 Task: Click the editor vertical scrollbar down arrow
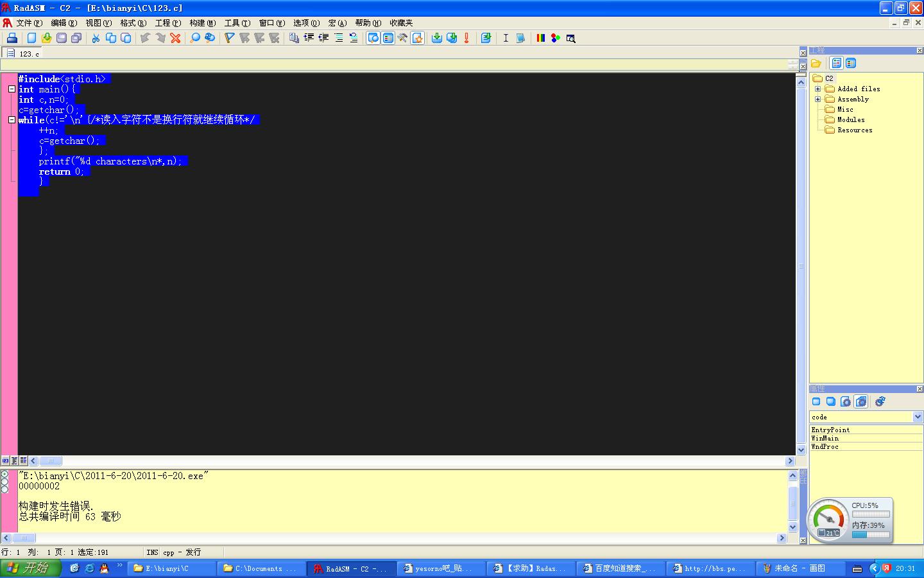point(801,450)
